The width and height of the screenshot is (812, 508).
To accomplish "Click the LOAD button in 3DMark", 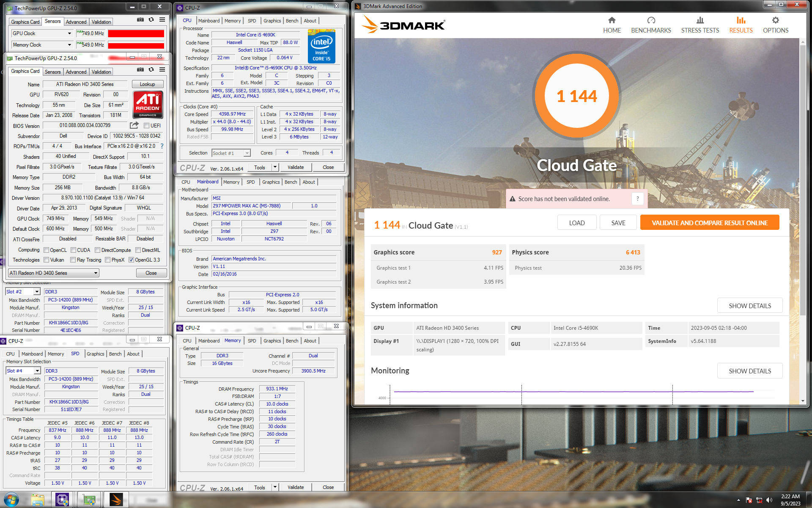I will pyautogui.click(x=576, y=223).
